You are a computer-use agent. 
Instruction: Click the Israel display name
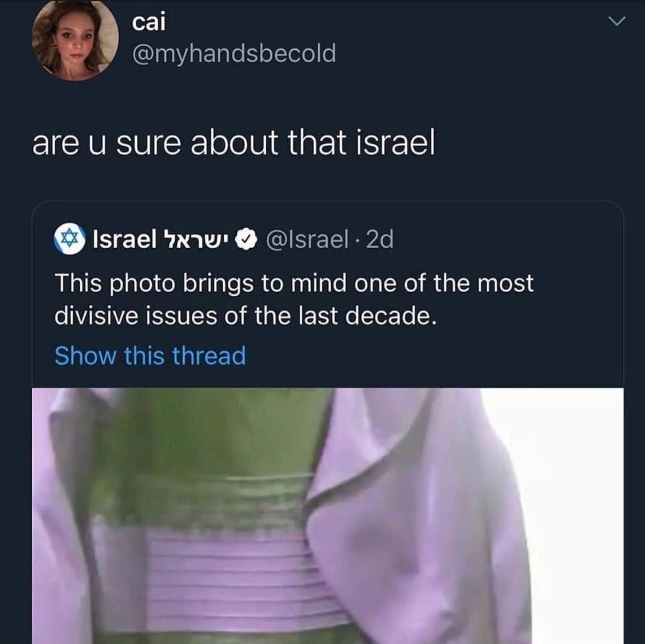click(x=124, y=239)
